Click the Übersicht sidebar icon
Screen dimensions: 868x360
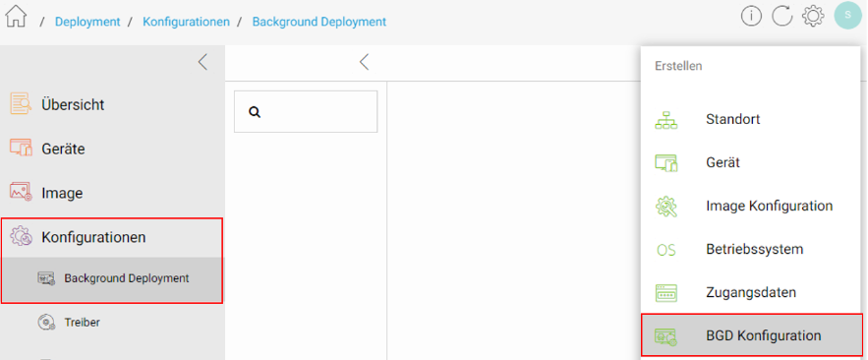point(21,104)
